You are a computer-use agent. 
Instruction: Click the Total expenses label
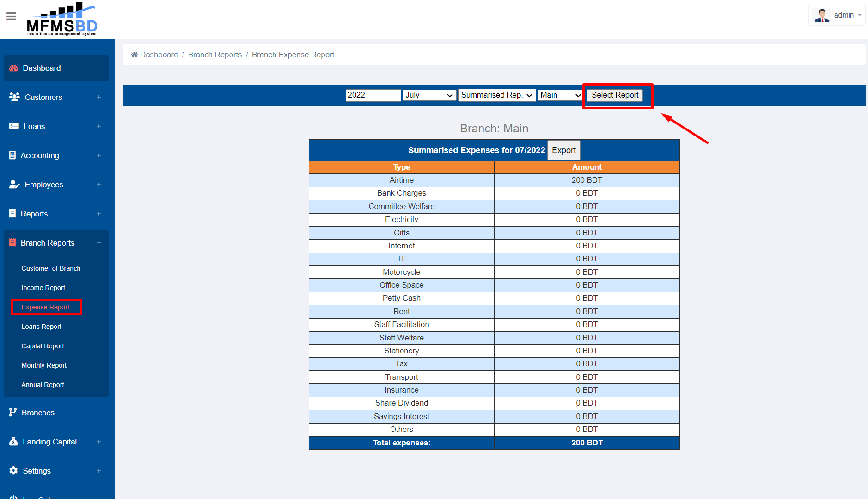(x=402, y=443)
